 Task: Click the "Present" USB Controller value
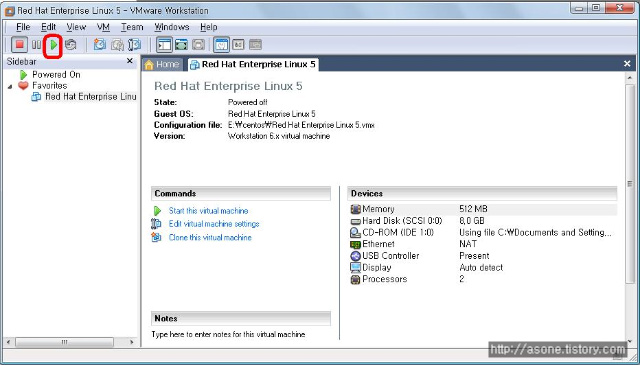[474, 256]
